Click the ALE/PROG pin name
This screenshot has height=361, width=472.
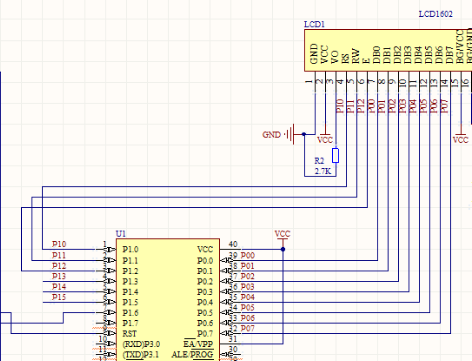192,355
